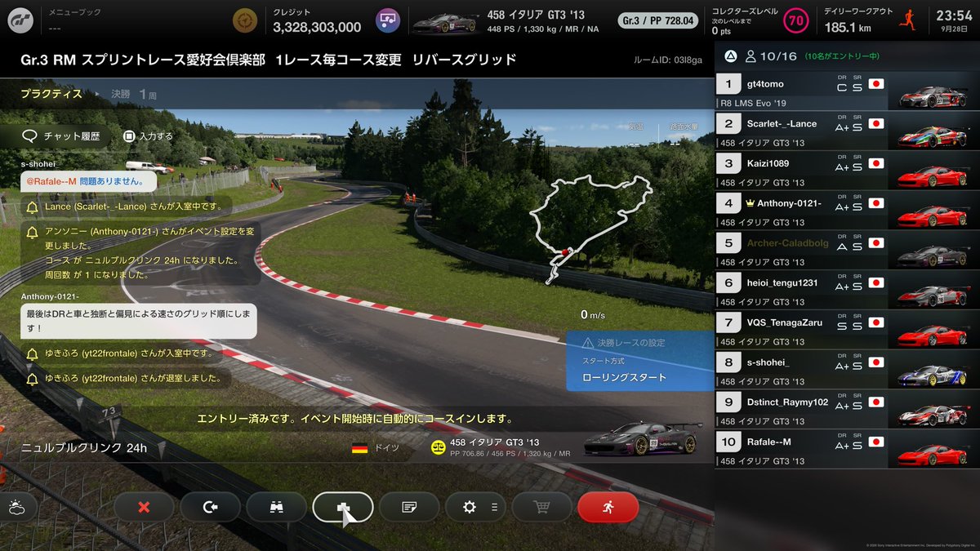Click s-shohei_'s blue car thumbnail
The width and height of the screenshot is (980, 551).
tap(932, 374)
